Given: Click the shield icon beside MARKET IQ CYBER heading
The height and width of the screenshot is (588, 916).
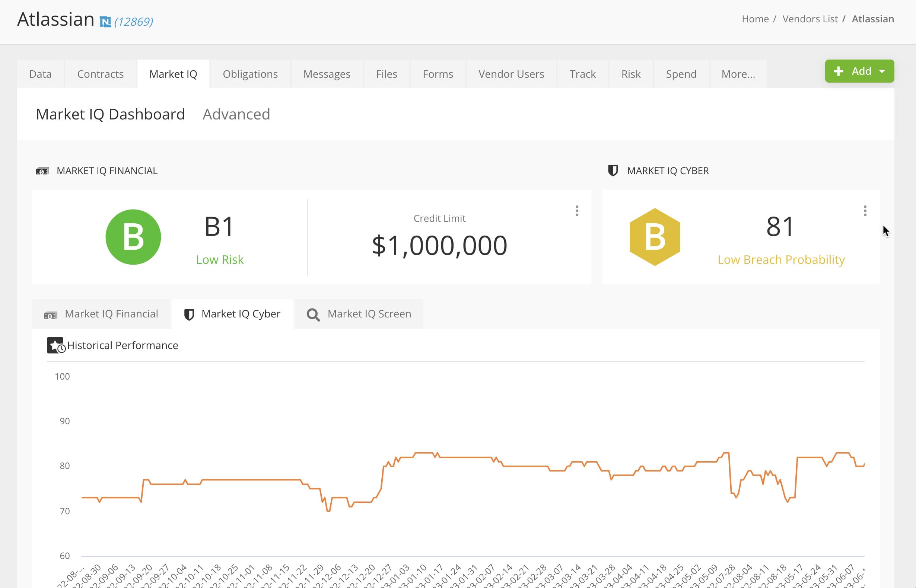Looking at the screenshot, I should click(x=613, y=170).
